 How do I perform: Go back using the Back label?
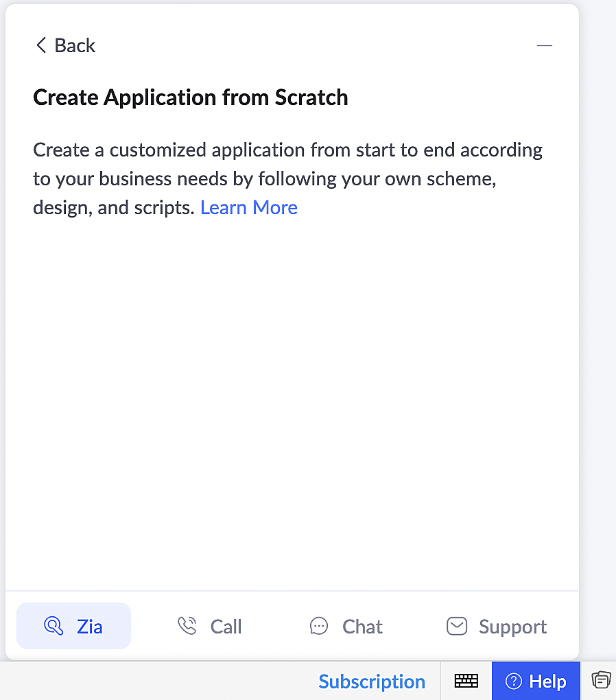[x=75, y=45]
